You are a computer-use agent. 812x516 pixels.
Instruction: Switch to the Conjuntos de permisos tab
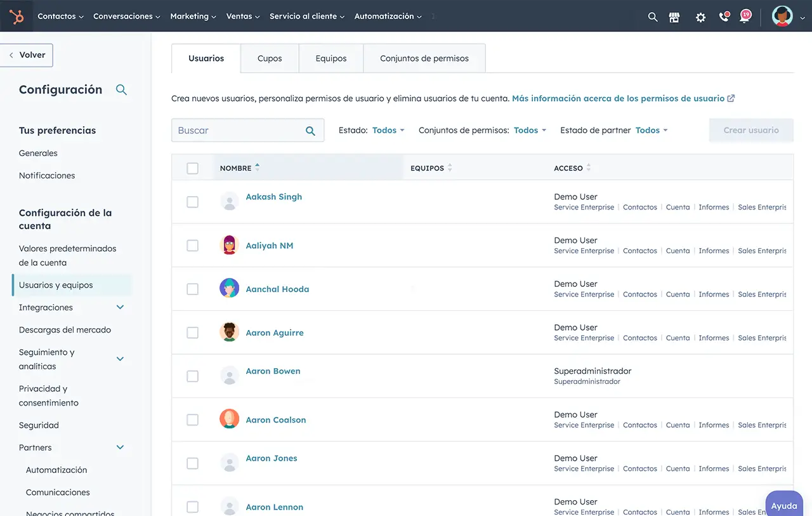424,58
